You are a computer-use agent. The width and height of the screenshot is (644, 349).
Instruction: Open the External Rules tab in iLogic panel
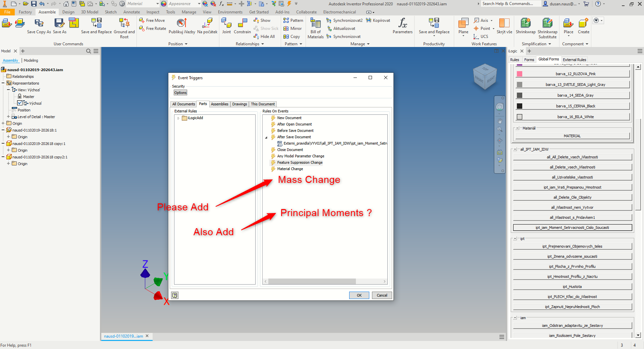pos(574,59)
